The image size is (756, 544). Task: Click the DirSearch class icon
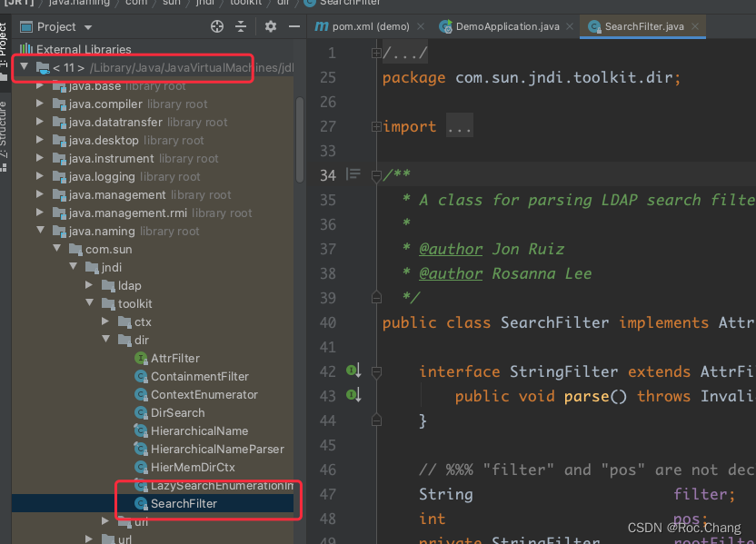pyautogui.click(x=141, y=413)
